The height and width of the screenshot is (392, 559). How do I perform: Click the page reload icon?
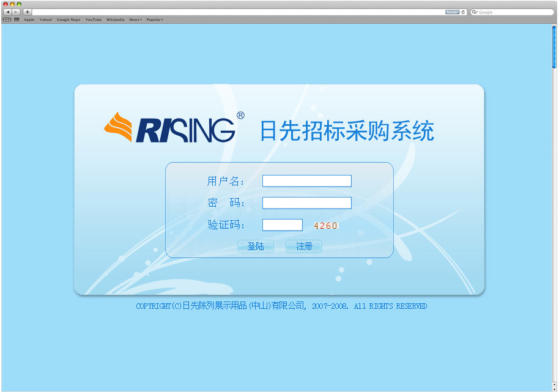click(x=463, y=12)
